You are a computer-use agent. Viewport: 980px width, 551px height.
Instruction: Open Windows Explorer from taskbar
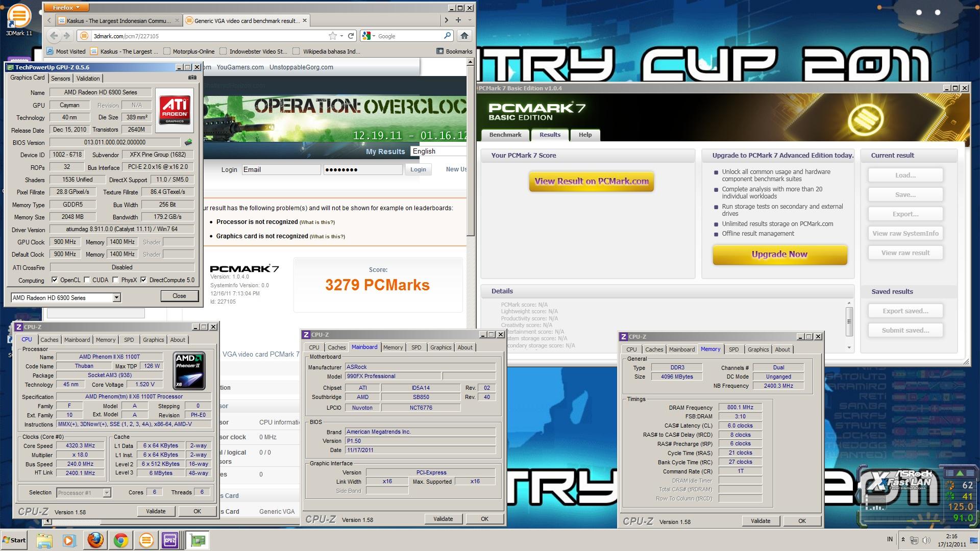(44, 540)
